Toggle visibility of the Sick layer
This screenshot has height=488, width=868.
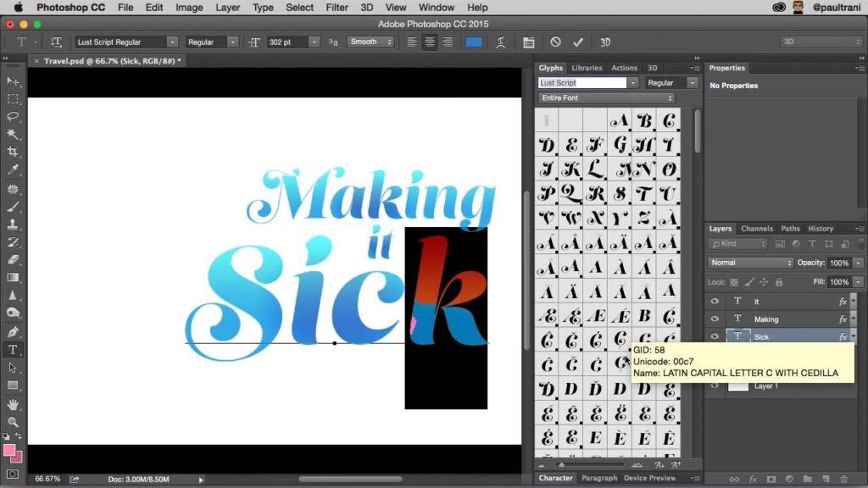coord(715,337)
